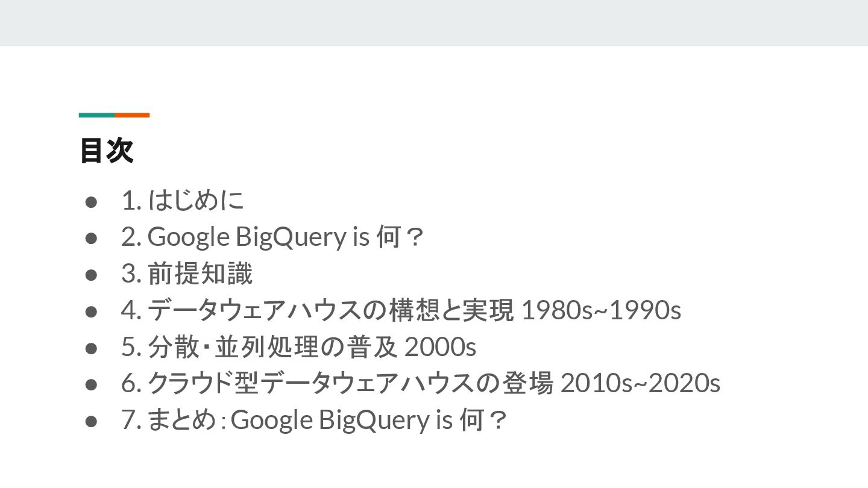Click the 目次 slide title
This screenshot has width=868, height=488.
tap(106, 151)
